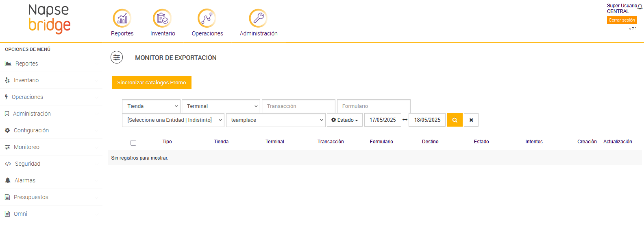Open the Estado filter dropdown
Image resolution: width=644 pixels, height=228 pixels.
345,120
